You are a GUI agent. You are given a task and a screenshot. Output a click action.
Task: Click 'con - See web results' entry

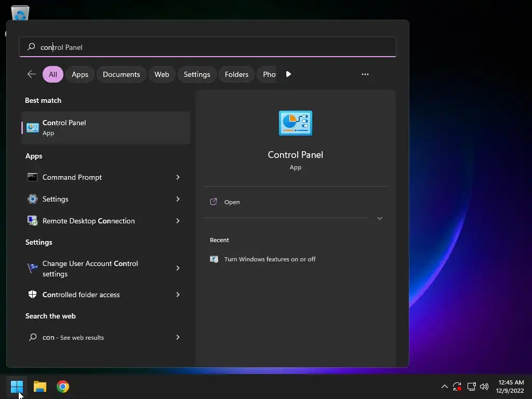tap(73, 337)
